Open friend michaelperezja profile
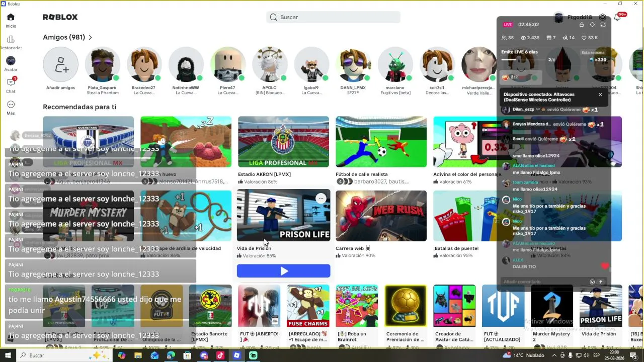The height and width of the screenshot is (362, 644). tap(478, 64)
